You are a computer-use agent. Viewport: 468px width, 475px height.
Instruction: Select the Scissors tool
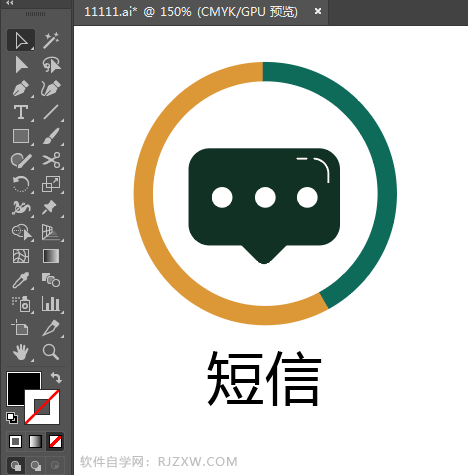[x=51, y=160]
